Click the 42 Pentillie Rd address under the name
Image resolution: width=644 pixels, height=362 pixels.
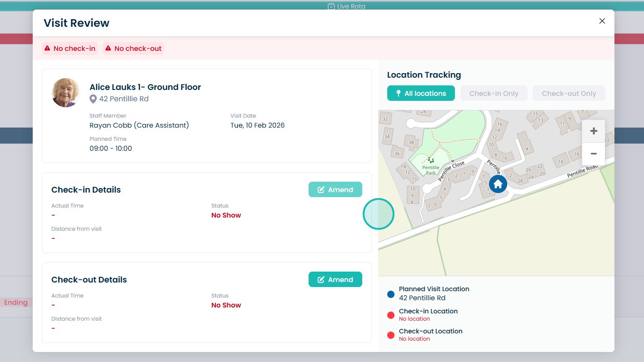point(124,99)
